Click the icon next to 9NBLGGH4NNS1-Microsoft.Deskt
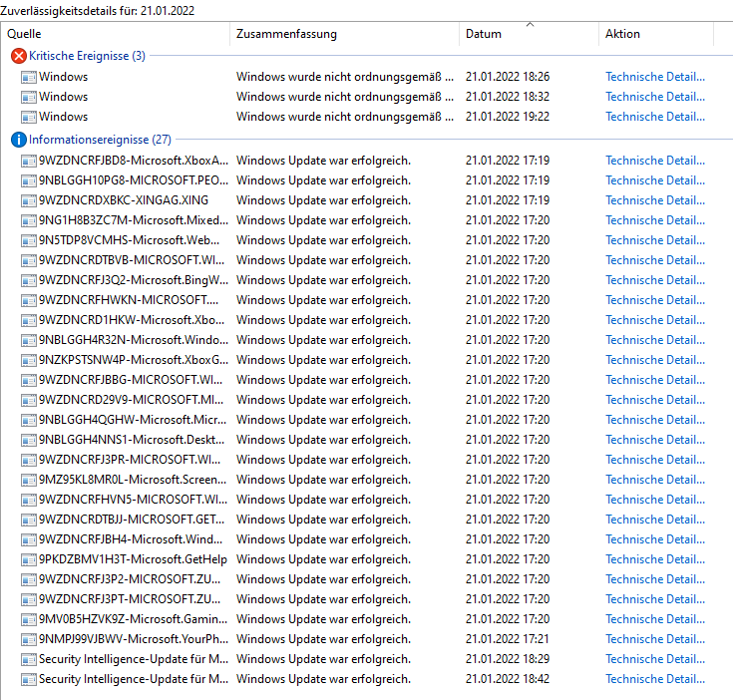The width and height of the screenshot is (733, 700). (x=29, y=440)
